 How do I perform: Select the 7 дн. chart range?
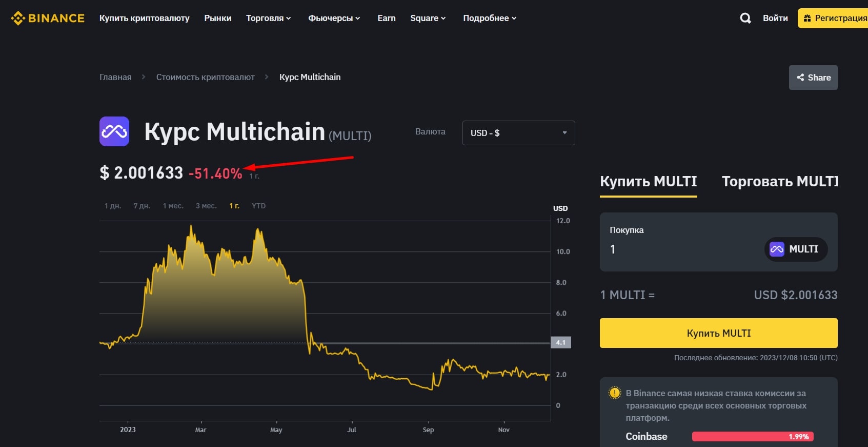pyautogui.click(x=142, y=206)
